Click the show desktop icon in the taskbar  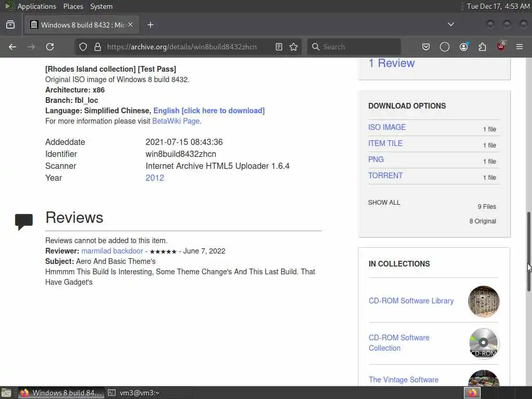[6, 393]
